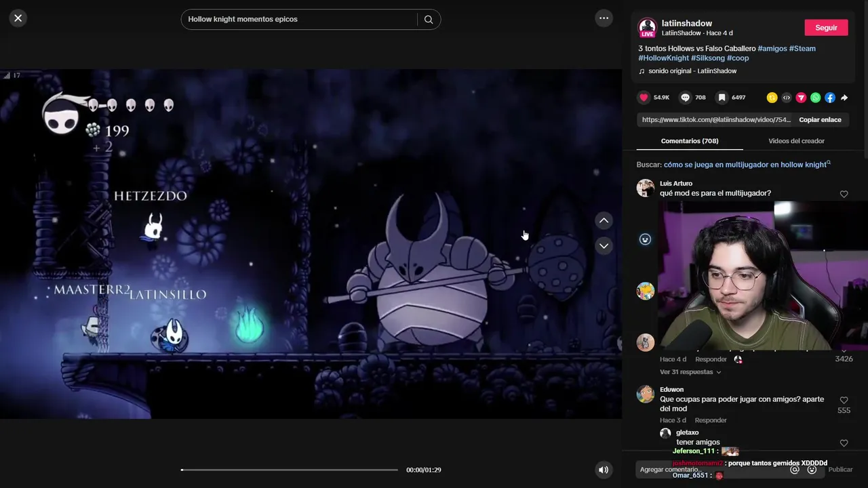Image resolution: width=868 pixels, height=488 pixels.
Task: Go to next video with down arrow
Action: coord(604,245)
